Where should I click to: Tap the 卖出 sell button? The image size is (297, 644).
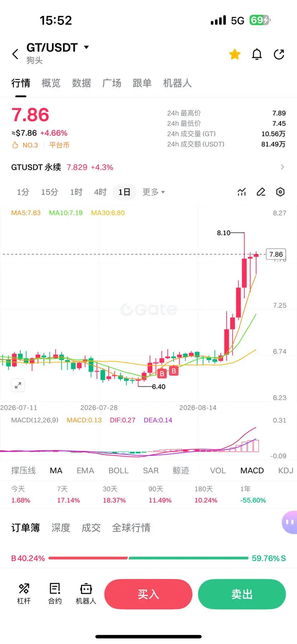tap(242, 594)
